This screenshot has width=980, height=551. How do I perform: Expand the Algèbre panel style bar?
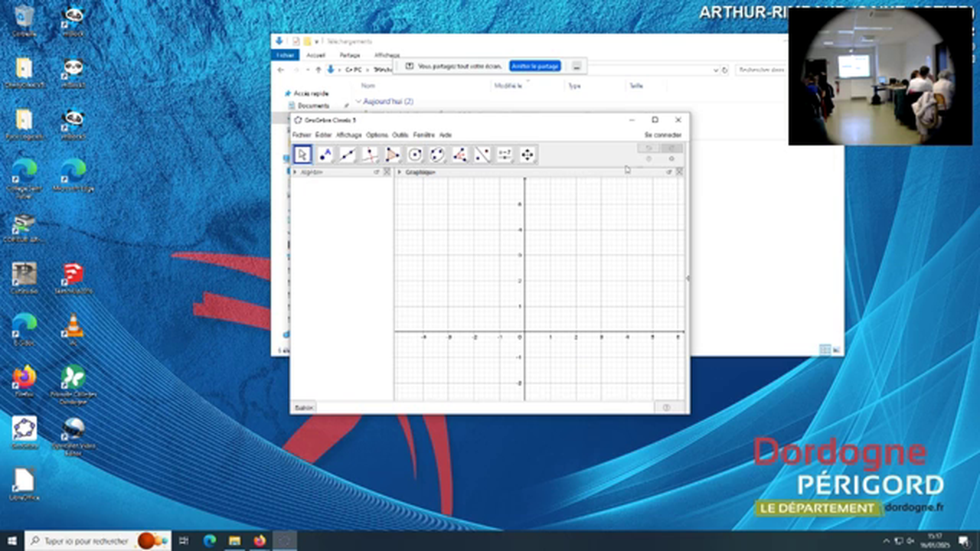coord(295,172)
